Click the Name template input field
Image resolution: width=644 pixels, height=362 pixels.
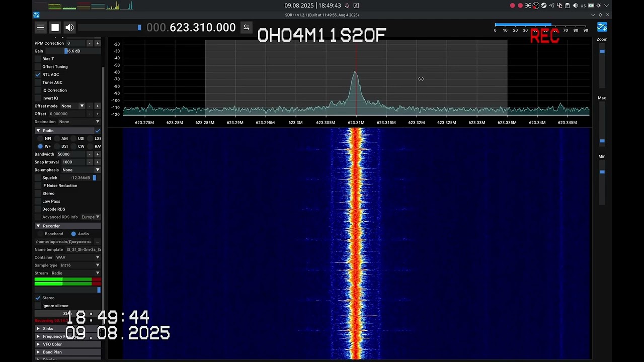(83, 250)
